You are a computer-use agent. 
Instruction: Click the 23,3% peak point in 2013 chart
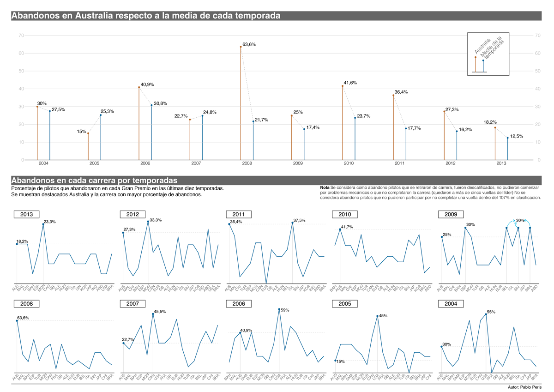click(x=43, y=224)
